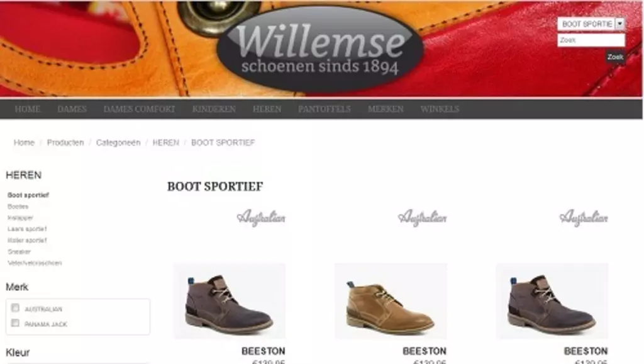644x364 pixels.
Task: Tick the Australian brand checkbox
Action: pos(15,308)
